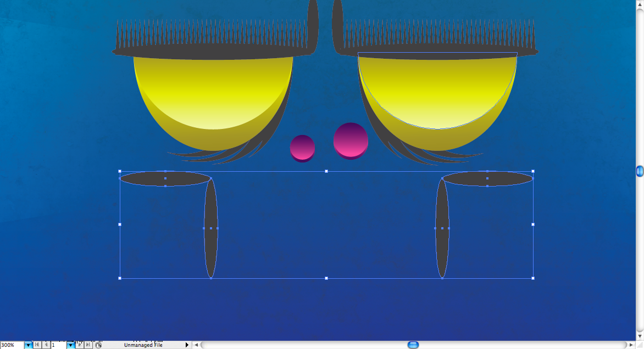Viewport: 644px width, 349px height.
Task: Click the bottom-right bounding box corner handle
Action: click(x=533, y=278)
